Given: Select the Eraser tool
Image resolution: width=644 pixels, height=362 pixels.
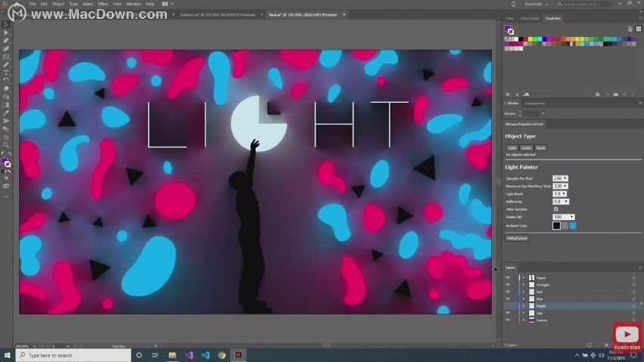Looking at the screenshot, I should 6,88.
